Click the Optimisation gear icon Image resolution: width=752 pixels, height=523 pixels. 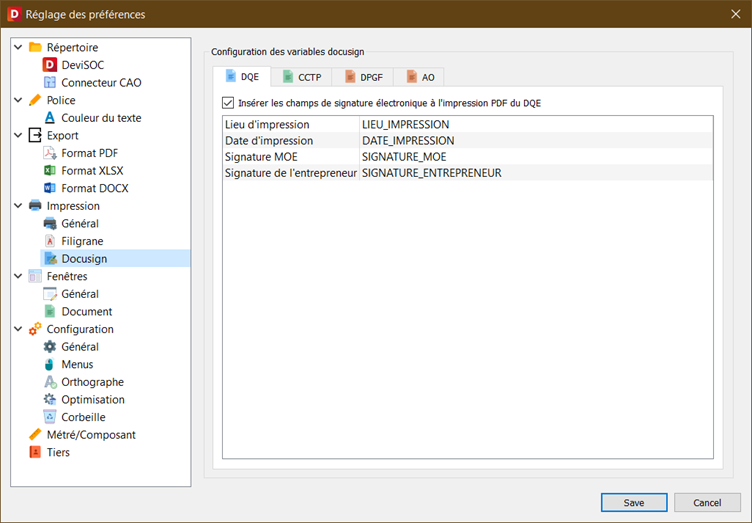[x=49, y=399]
